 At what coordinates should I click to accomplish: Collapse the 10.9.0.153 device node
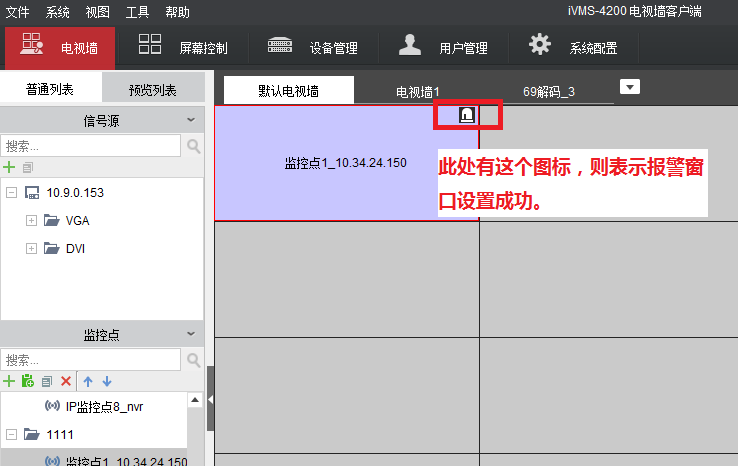tap(10, 193)
